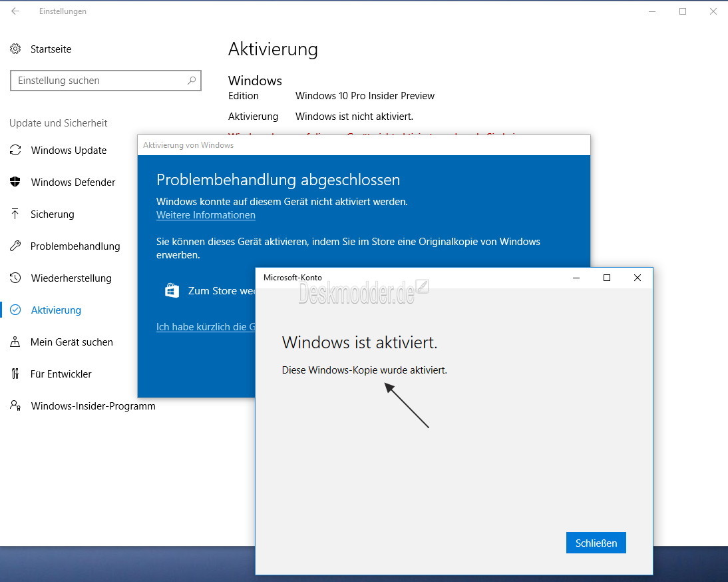This screenshot has width=728, height=582.
Task: Click the Mein Gerät suchen icon
Action: pos(15,342)
